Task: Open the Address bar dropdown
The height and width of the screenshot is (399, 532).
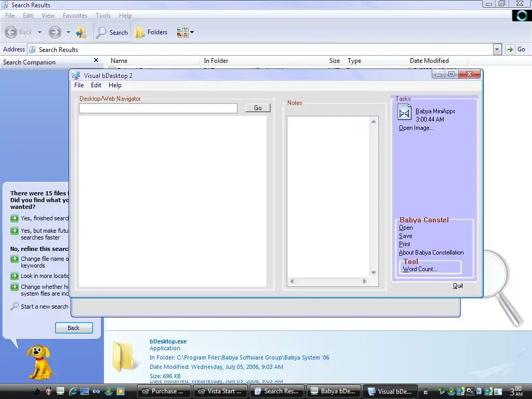Action: pyautogui.click(x=497, y=49)
